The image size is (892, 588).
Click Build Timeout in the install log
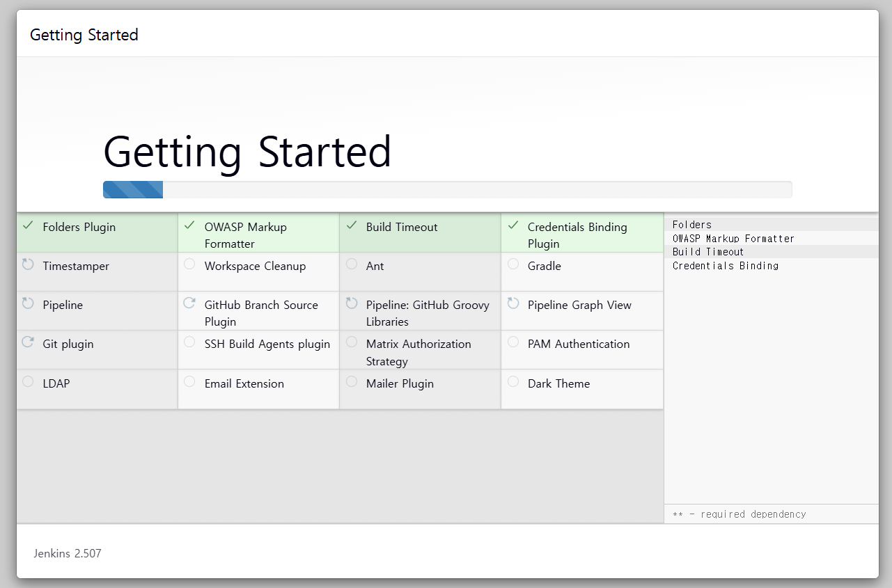pyautogui.click(x=708, y=252)
